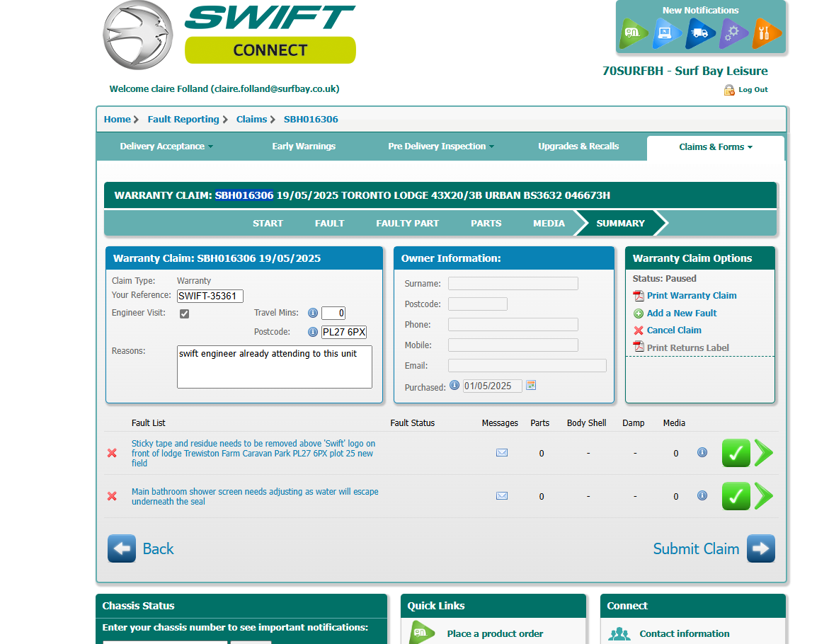The width and height of the screenshot is (829, 644).
Task: Click info icon on sticky tape fault row
Action: pos(702,452)
